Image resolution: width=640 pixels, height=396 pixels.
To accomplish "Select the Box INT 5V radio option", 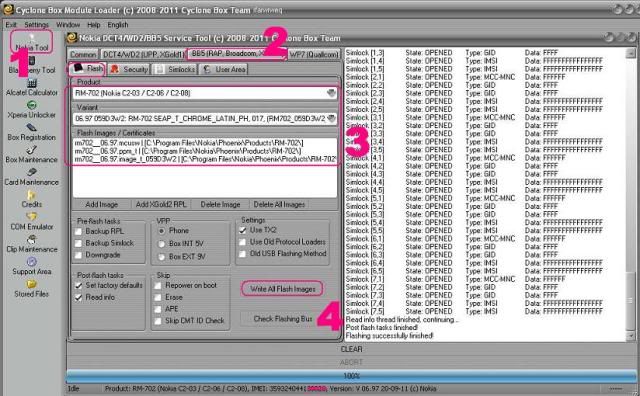I will [x=162, y=244].
